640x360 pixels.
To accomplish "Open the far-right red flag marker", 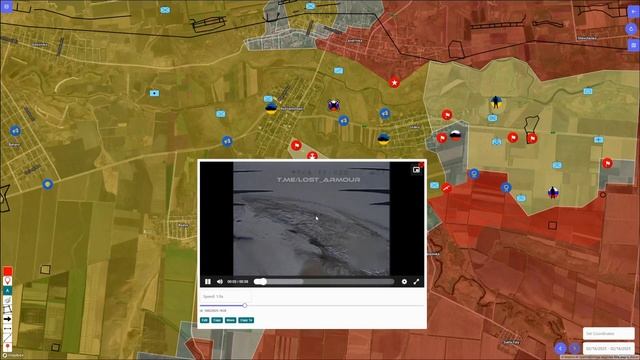I will pos(607,163).
